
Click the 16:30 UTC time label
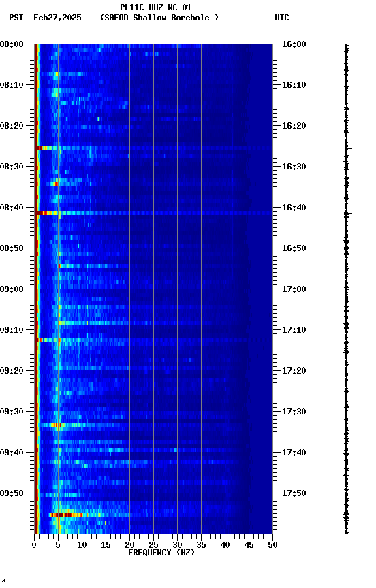294,167
